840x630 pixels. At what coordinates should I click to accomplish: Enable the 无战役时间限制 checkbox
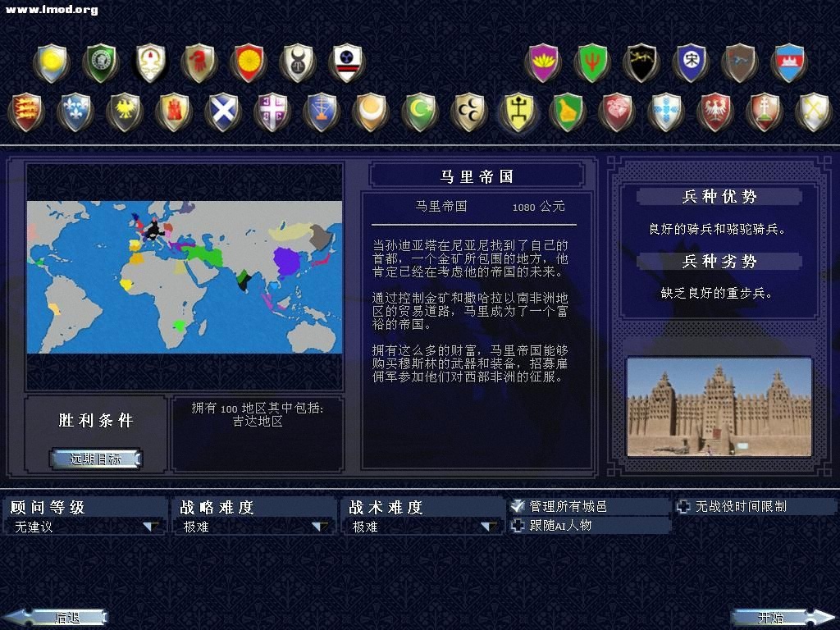click(684, 507)
